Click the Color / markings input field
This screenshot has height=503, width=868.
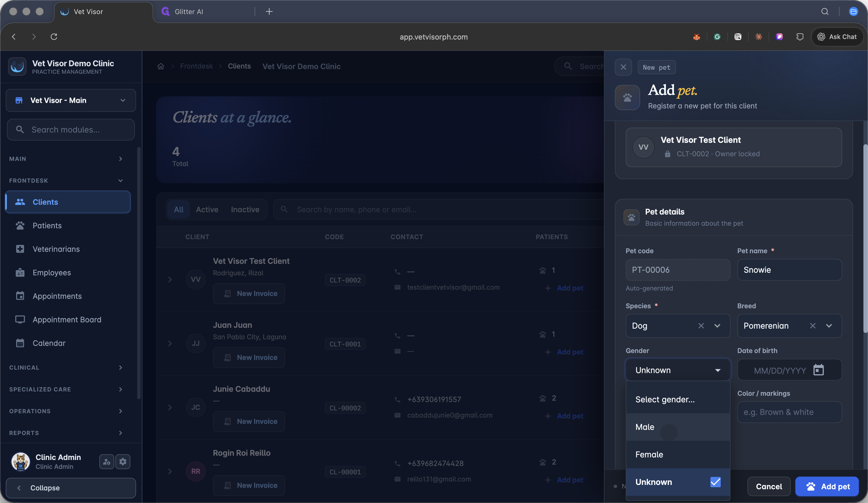[789, 412]
